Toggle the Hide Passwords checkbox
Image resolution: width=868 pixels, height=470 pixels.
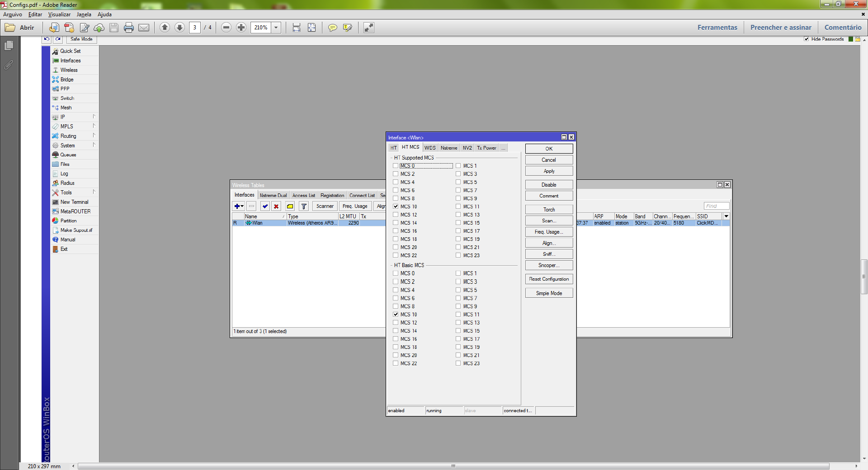(807, 39)
